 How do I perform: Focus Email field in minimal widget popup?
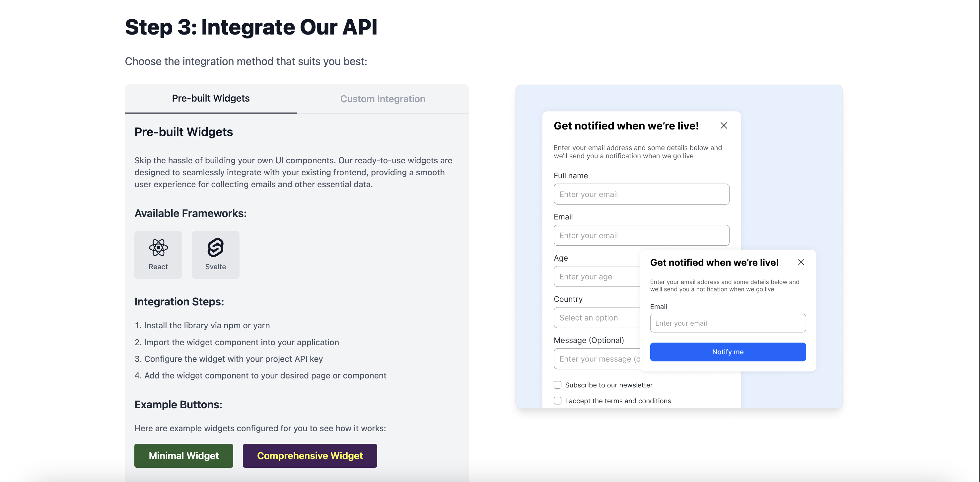[728, 323]
